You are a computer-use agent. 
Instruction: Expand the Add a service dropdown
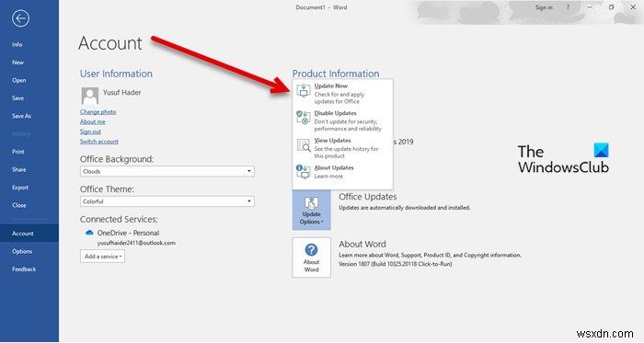103,257
